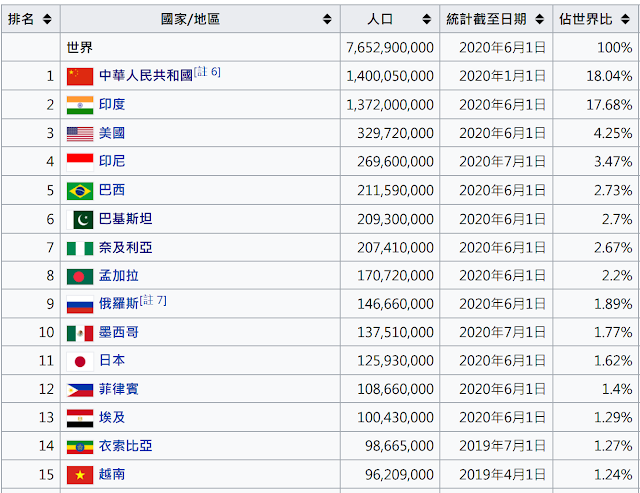The width and height of the screenshot is (640, 493).
Task: Open the 菲律賓 link
Action: click(119, 389)
